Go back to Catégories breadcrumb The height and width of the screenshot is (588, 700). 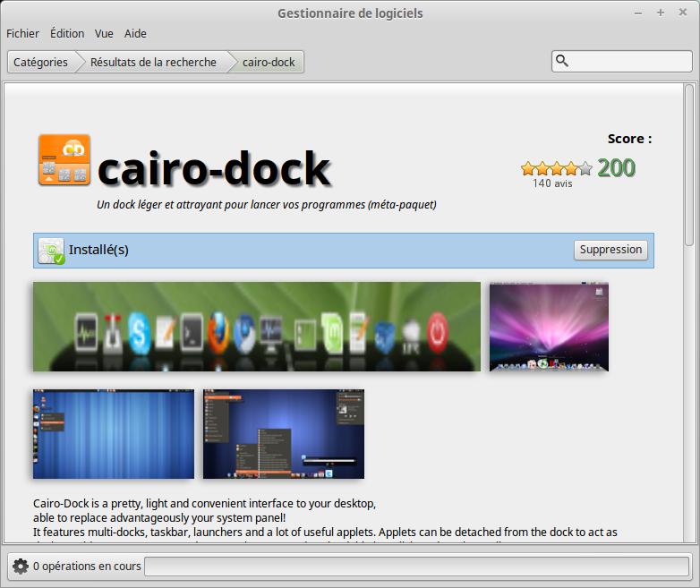coord(40,62)
